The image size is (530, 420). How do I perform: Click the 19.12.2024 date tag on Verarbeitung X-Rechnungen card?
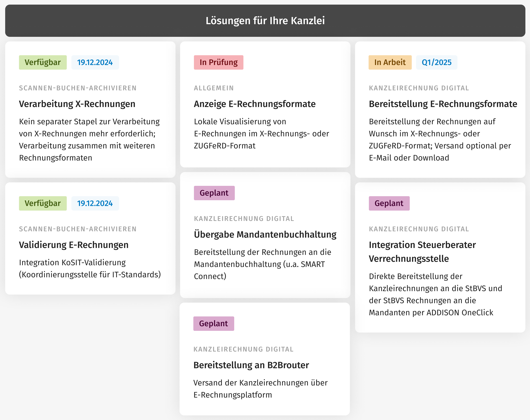[x=95, y=62]
